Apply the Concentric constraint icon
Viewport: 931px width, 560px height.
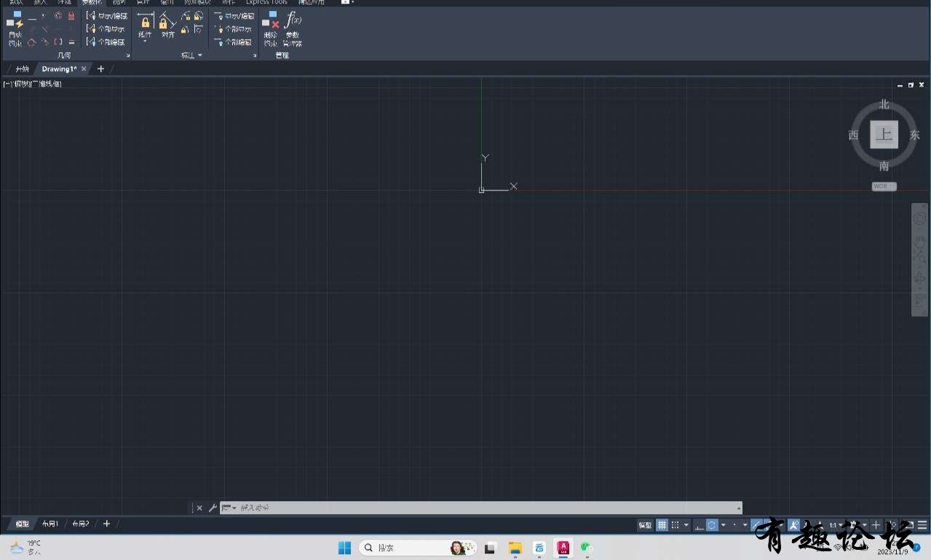(x=58, y=16)
